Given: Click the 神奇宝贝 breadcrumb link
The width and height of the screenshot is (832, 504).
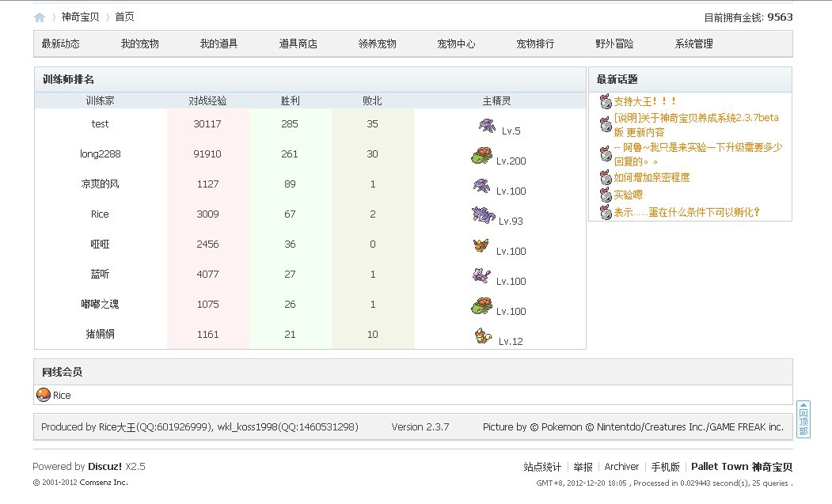Looking at the screenshot, I should click(81, 17).
